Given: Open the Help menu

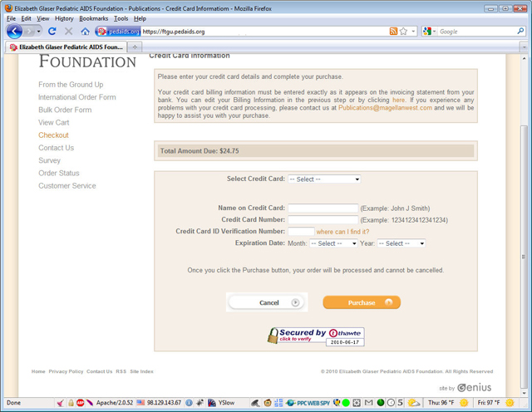Looking at the screenshot, I should point(140,18).
